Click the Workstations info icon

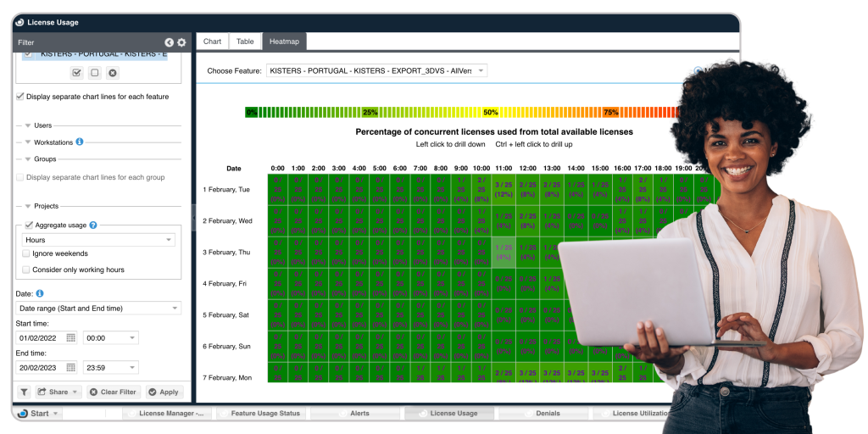[80, 142]
